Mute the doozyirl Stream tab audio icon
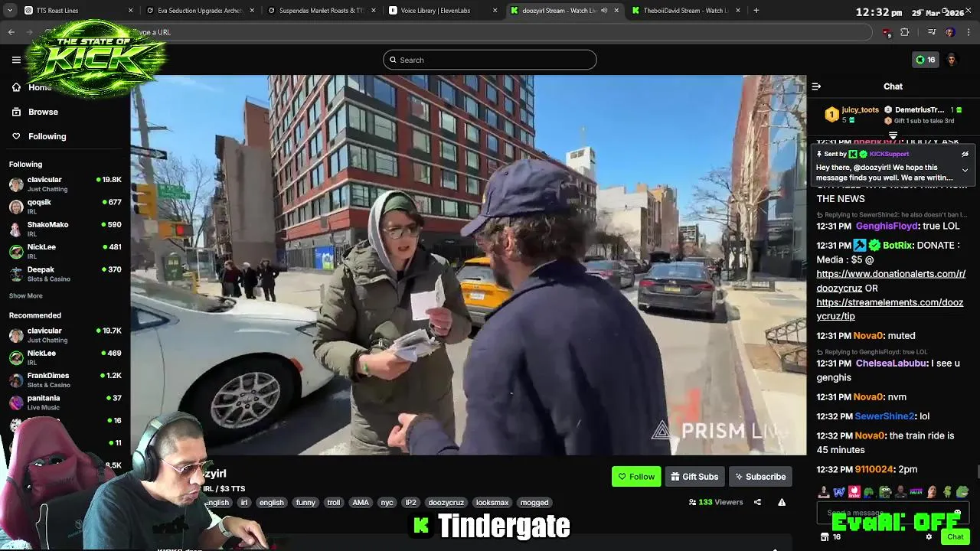The width and height of the screenshot is (980, 551). 604,11
